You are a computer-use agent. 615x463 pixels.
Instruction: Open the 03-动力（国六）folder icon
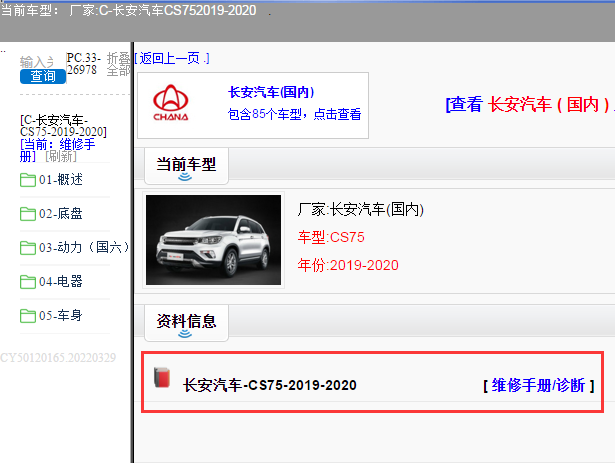[x=28, y=248]
